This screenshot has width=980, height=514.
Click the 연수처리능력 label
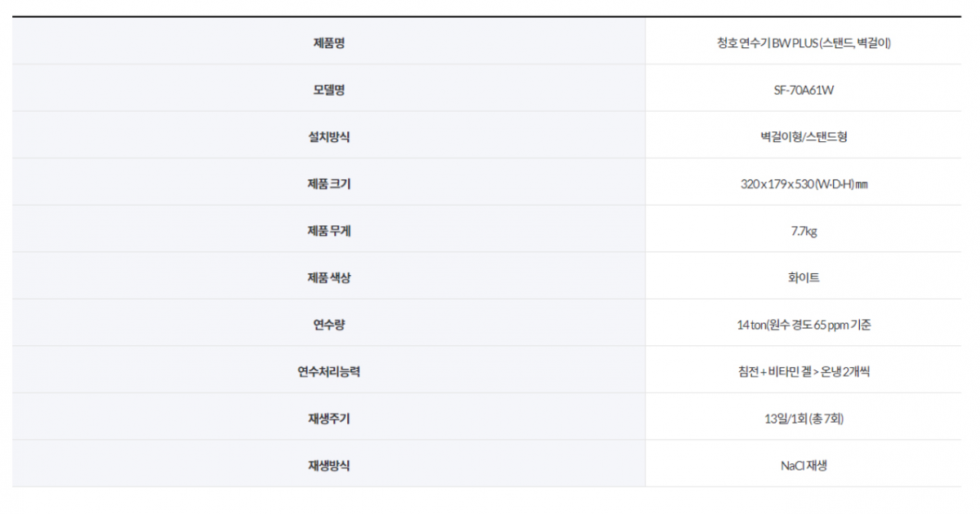coord(328,372)
